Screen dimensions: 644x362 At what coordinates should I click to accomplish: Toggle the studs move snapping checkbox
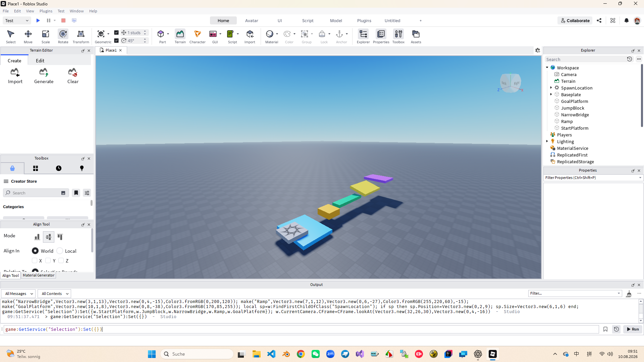coord(116,33)
